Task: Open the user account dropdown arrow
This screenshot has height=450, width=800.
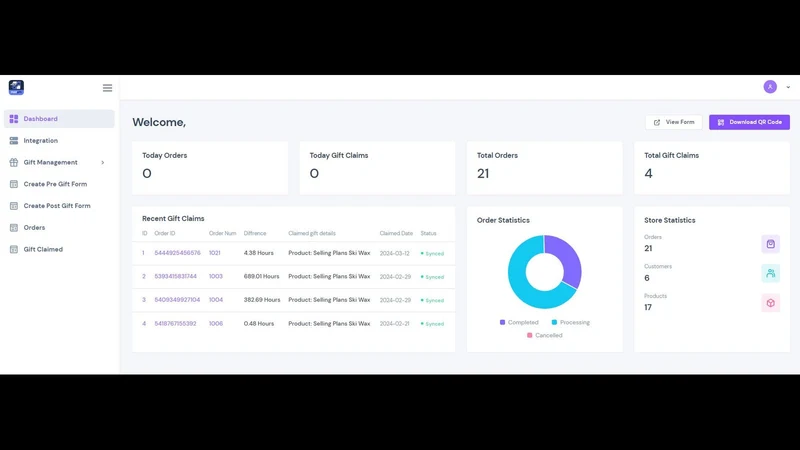Action: (x=788, y=87)
